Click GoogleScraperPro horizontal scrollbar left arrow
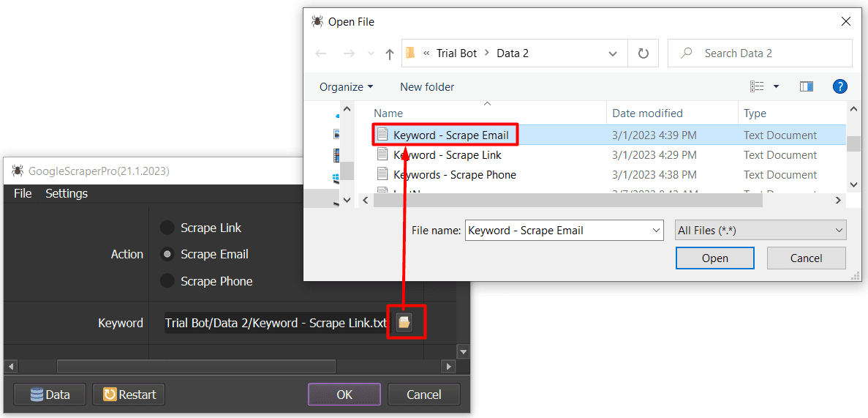 point(10,366)
